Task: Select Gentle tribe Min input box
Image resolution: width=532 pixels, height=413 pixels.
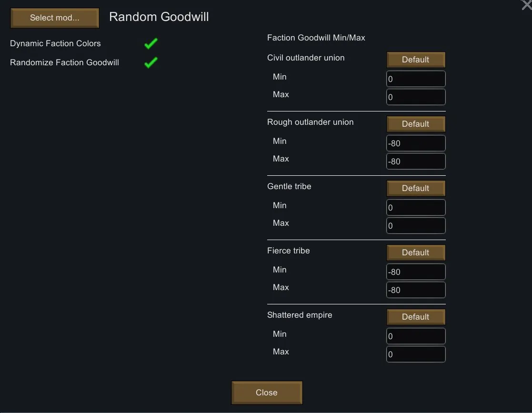Action: pyautogui.click(x=415, y=208)
